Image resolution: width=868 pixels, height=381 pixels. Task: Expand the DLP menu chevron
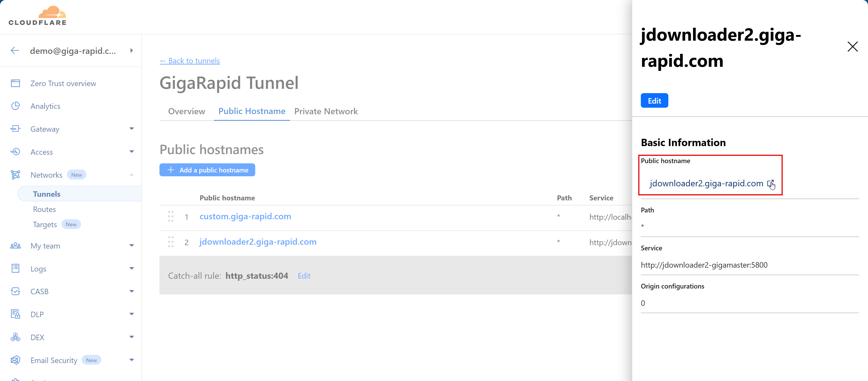[131, 314]
